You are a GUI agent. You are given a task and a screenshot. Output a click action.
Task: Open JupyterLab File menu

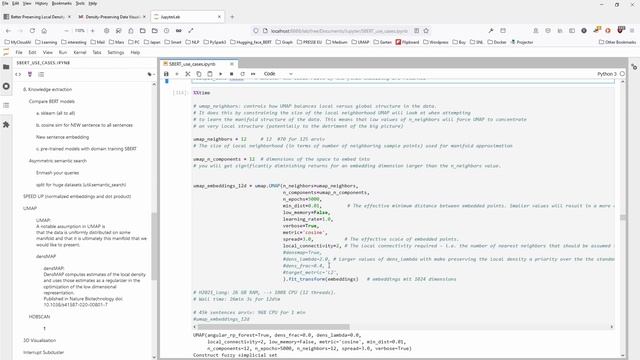(x=19, y=52)
